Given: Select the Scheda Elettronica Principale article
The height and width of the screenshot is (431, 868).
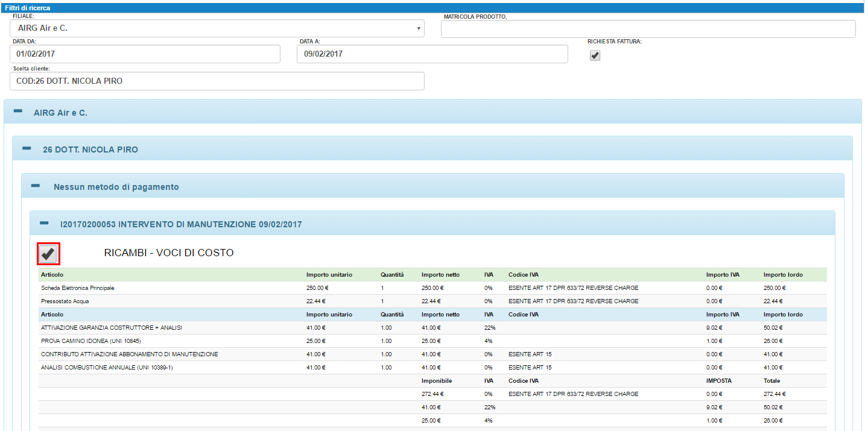Looking at the screenshot, I should click(x=77, y=288).
